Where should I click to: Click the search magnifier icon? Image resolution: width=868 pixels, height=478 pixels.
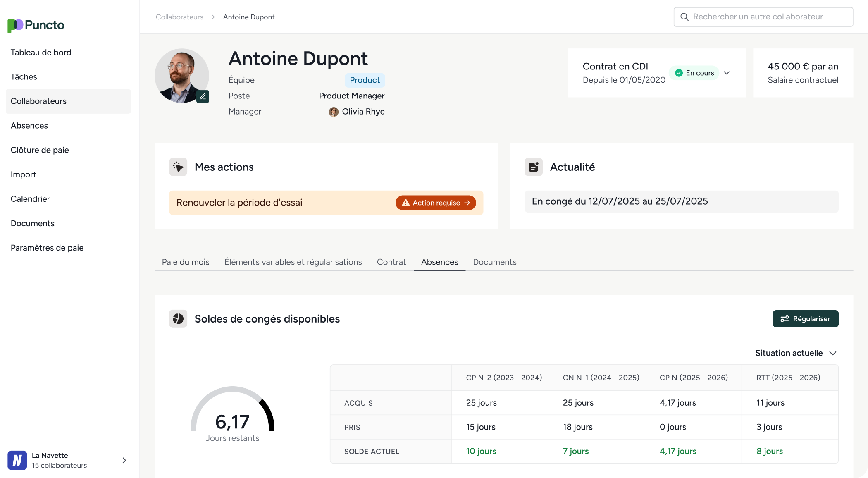[684, 17]
